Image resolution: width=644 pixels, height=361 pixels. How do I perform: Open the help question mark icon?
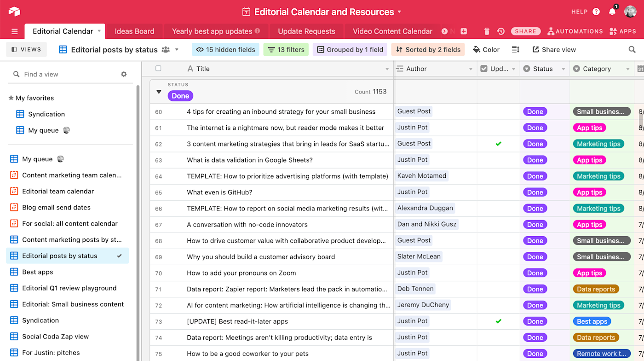coord(596,12)
